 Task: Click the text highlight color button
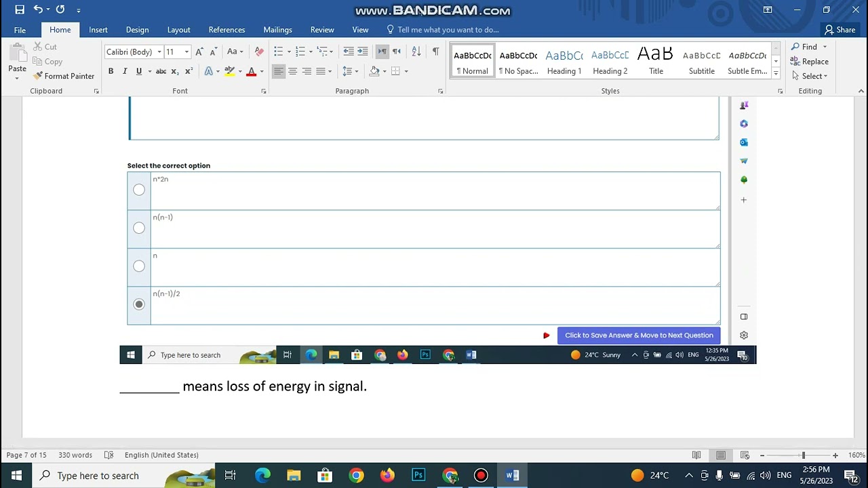coord(229,71)
